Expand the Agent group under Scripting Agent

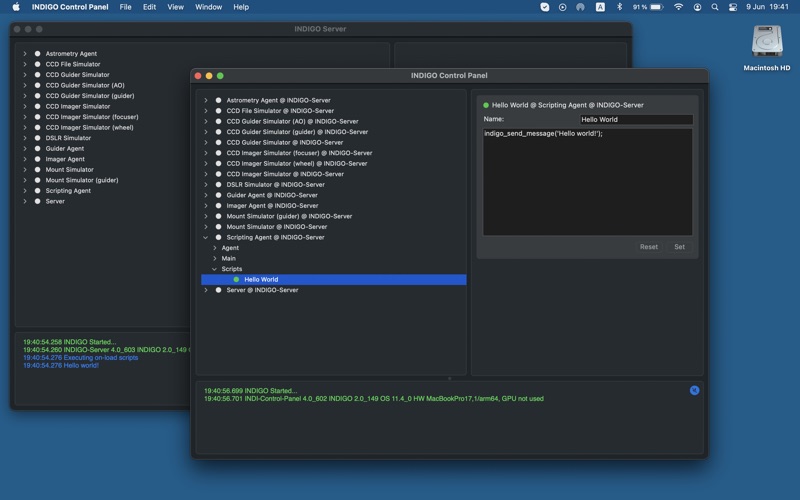[214, 248]
